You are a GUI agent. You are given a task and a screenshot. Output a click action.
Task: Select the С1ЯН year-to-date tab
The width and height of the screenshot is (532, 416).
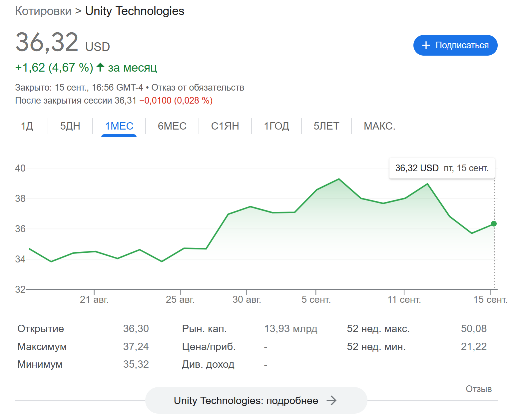pos(225,126)
